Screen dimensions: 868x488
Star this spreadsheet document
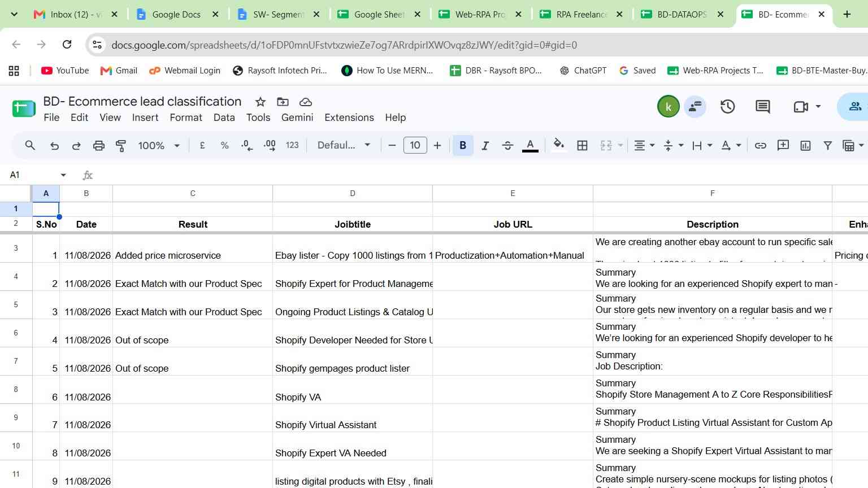tap(261, 102)
